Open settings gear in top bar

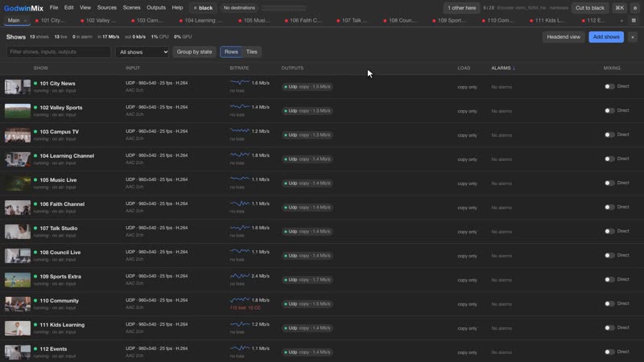(635, 8)
